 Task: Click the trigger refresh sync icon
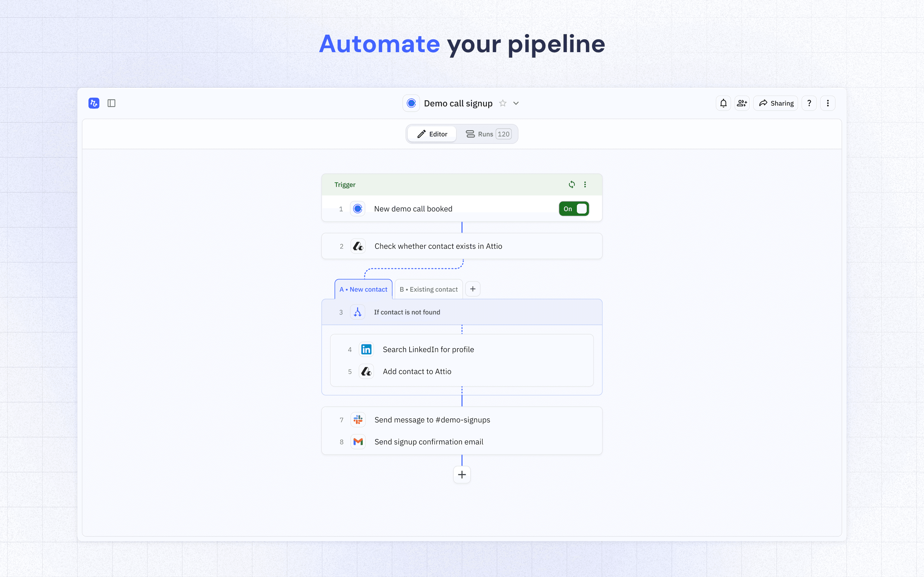(x=572, y=185)
